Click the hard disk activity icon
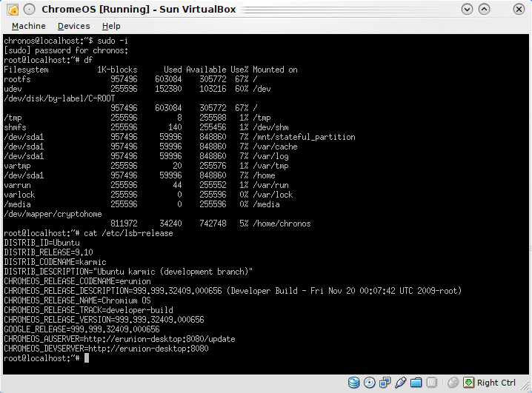This screenshot has height=393, width=532. (354, 383)
